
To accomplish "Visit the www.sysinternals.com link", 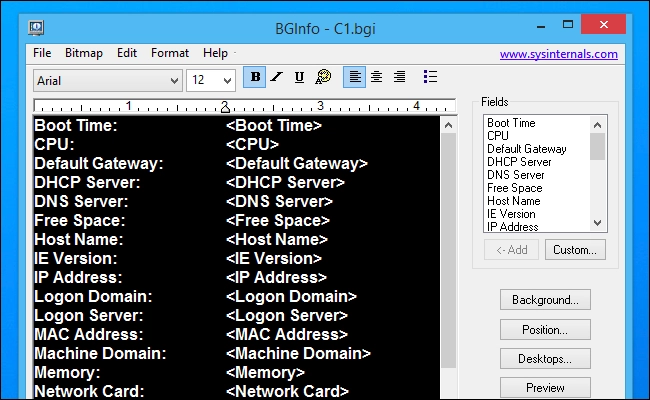I will (x=558, y=54).
